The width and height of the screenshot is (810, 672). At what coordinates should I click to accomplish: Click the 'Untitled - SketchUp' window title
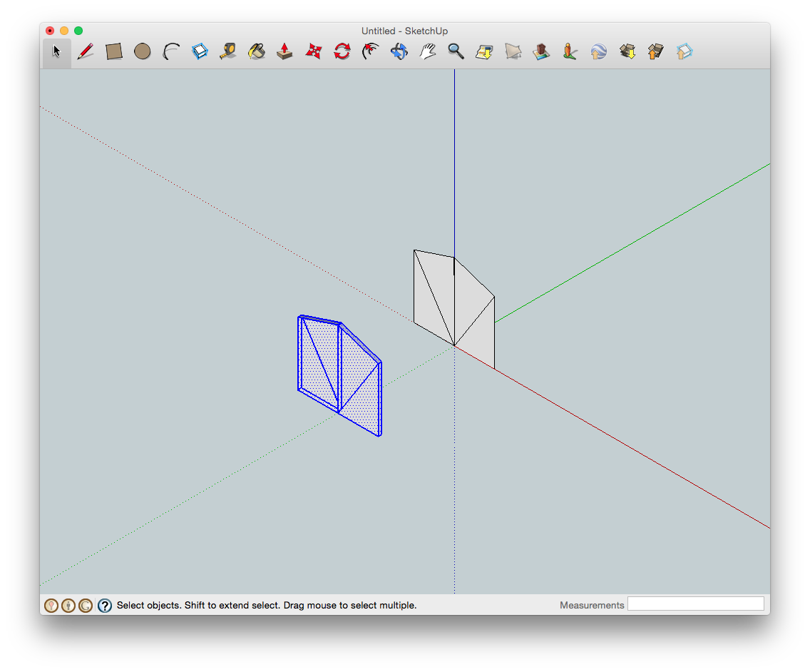[404, 31]
